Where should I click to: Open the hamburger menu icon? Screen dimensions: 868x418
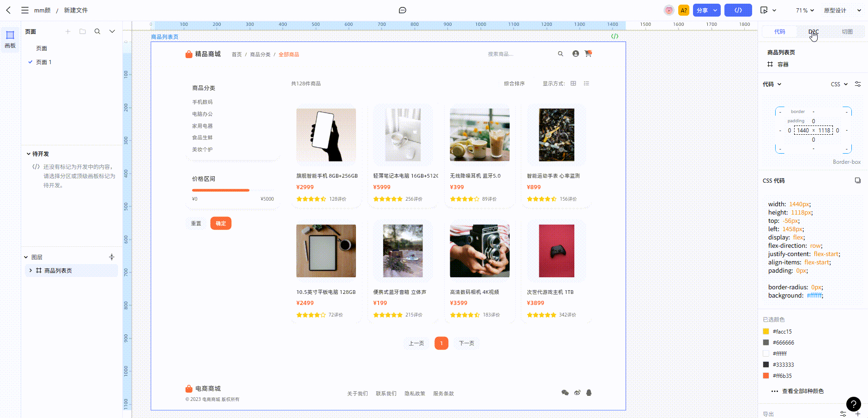point(25,10)
